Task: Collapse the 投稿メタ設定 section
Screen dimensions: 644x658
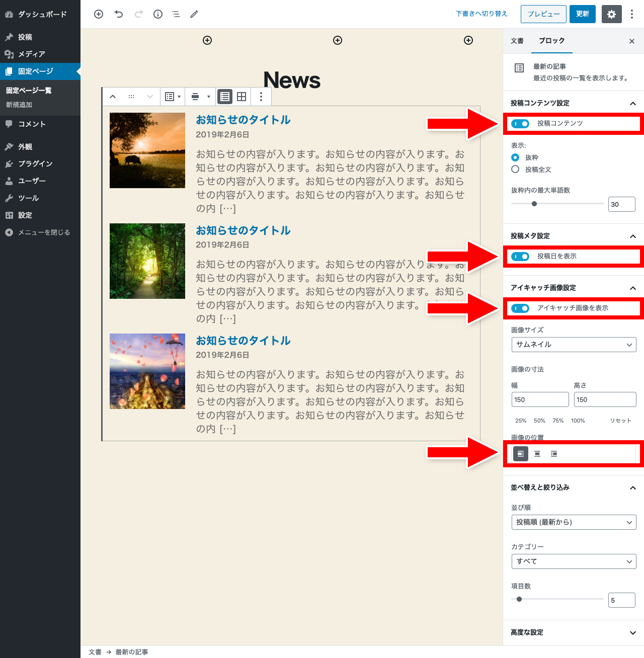Action: coord(633,235)
